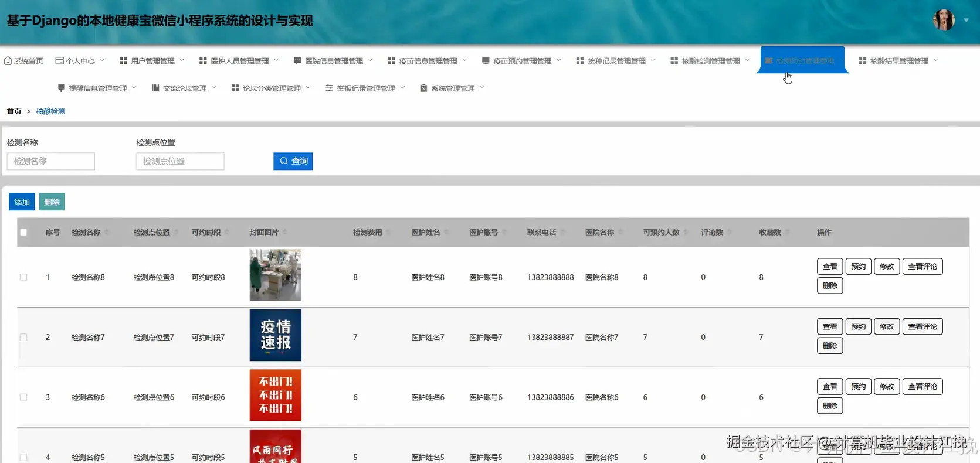Click 查看评论 for row 检测名称7
The image size is (980, 463).
click(923, 326)
